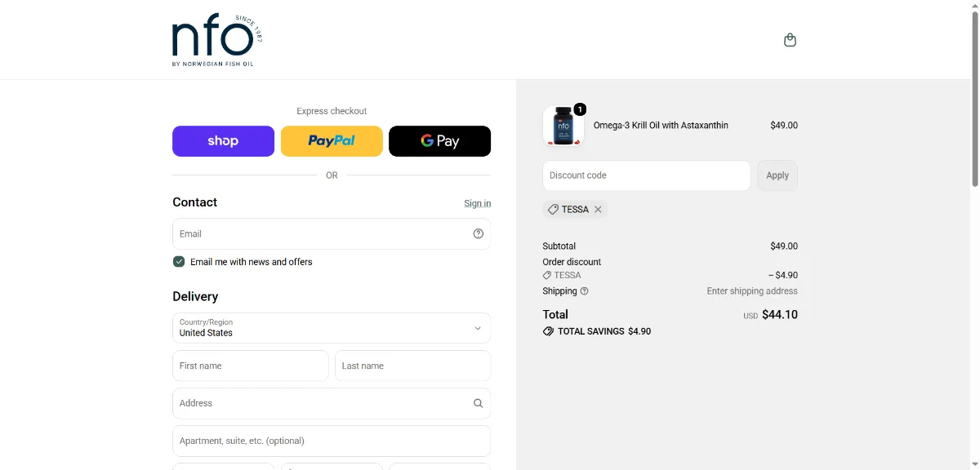Click the Address input field
The image size is (980, 470).
(332, 403)
